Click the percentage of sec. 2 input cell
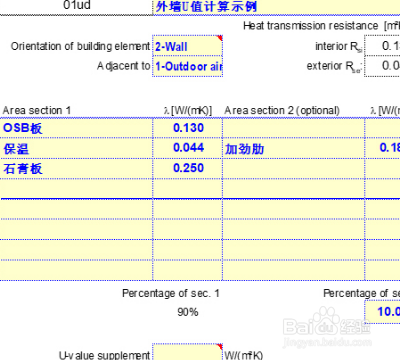Screen dimensions: 400x360 pos(382,312)
